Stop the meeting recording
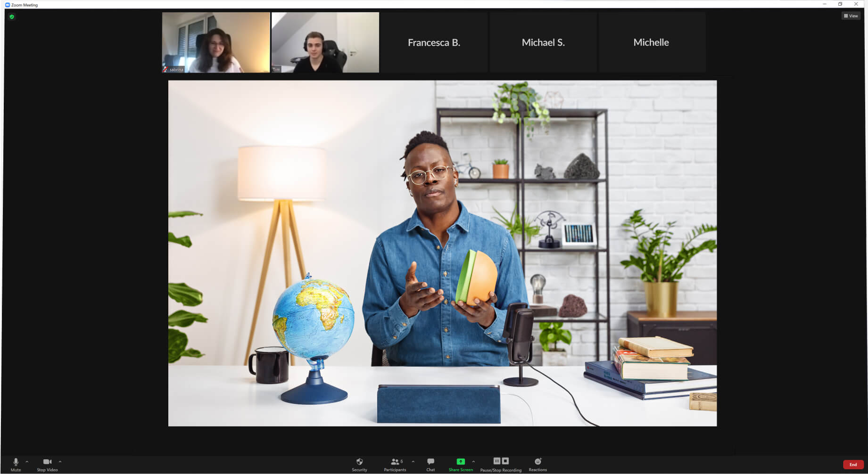This screenshot has height=474, width=868. tap(505, 461)
